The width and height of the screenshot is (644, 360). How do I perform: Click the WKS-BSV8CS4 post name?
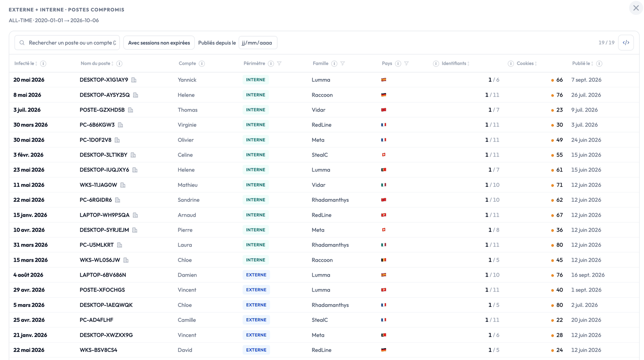click(99, 350)
